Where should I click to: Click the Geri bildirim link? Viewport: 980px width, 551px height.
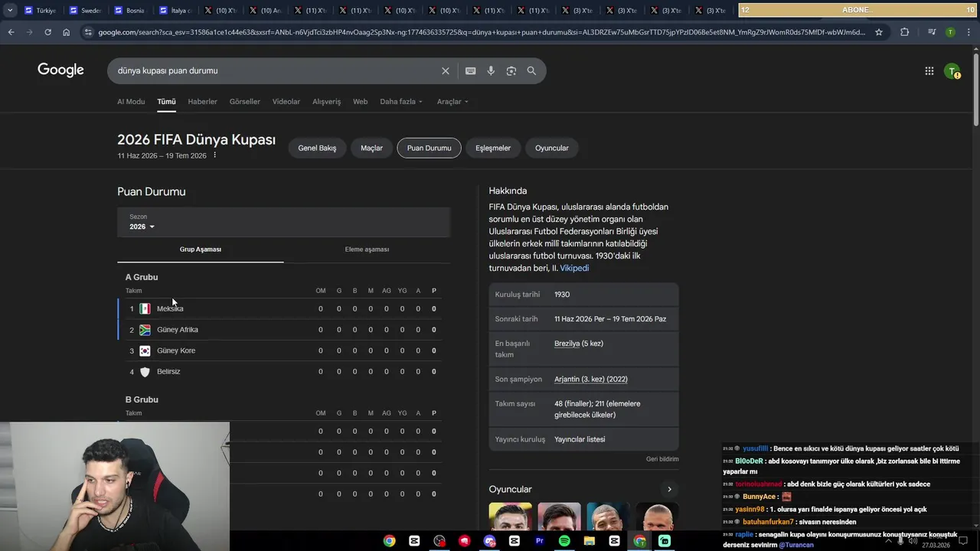tap(662, 459)
